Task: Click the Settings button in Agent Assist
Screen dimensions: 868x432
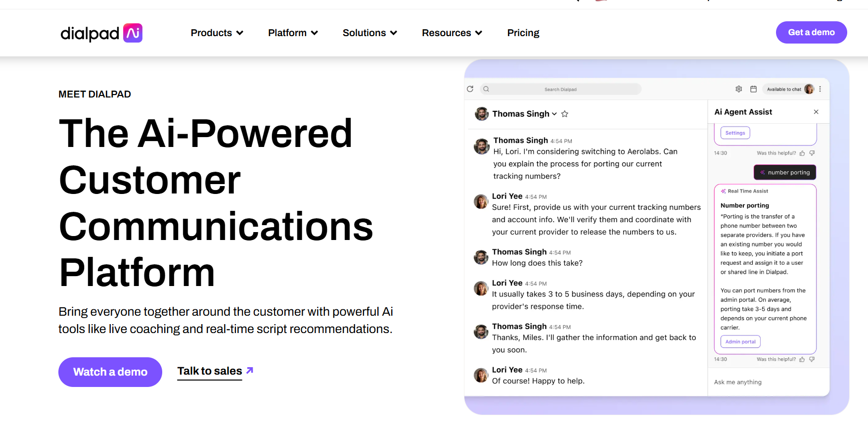Action: pos(735,133)
